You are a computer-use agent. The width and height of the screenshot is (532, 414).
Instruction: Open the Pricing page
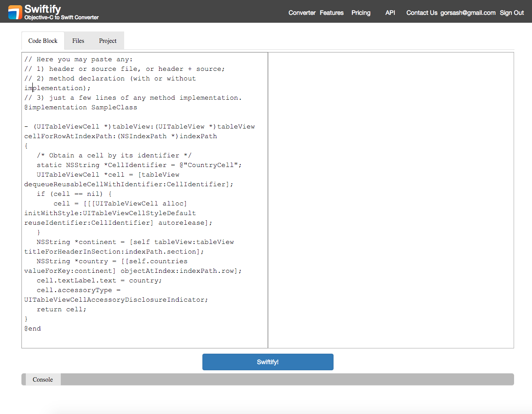click(x=361, y=13)
